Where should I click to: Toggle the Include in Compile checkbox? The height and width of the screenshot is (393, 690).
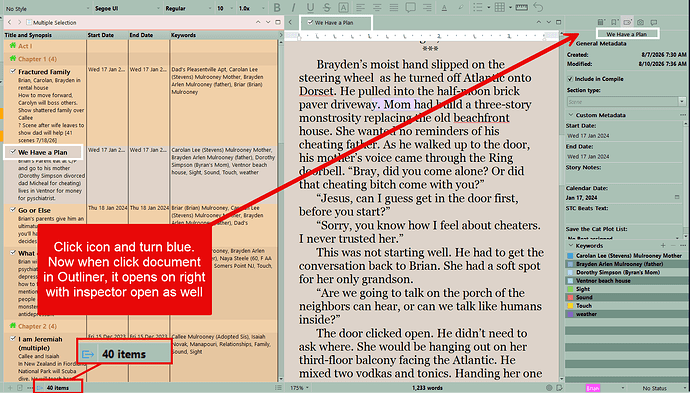click(x=570, y=79)
